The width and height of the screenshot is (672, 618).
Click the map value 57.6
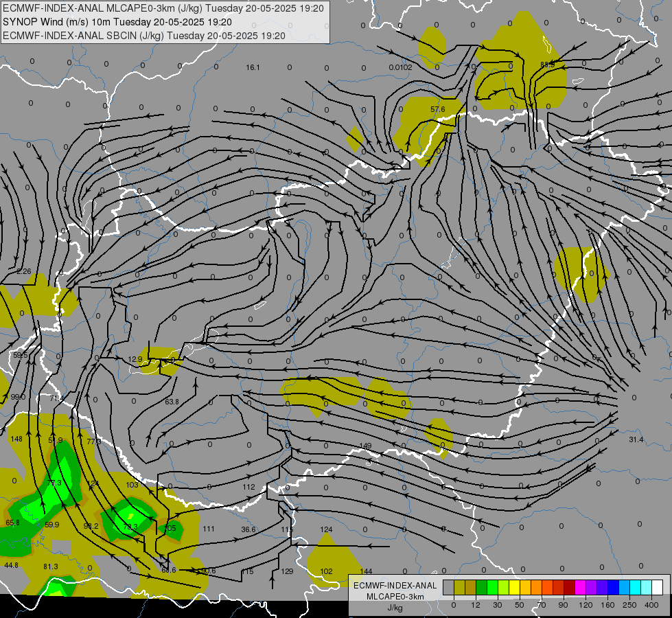click(437, 109)
